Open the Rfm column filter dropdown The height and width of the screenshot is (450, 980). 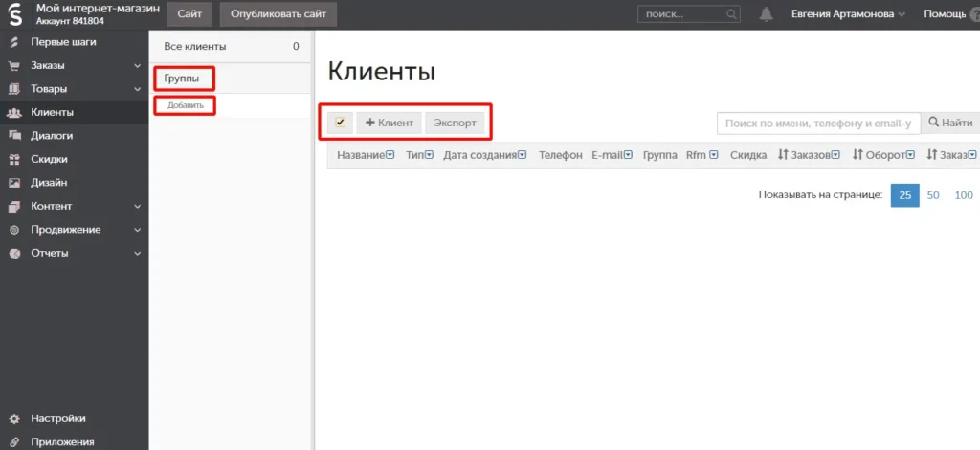(713, 155)
